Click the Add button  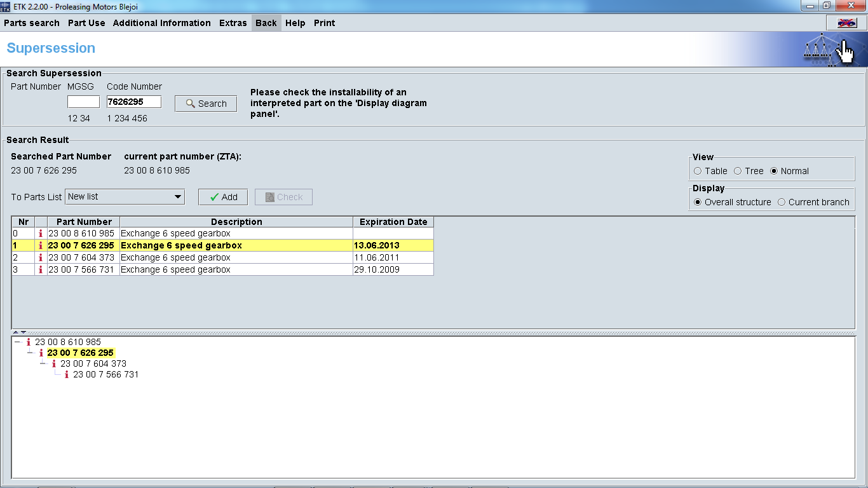tap(223, 197)
